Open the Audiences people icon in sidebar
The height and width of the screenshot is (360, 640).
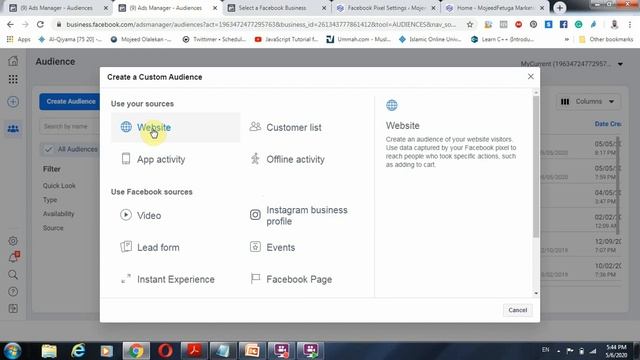click(13, 129)
